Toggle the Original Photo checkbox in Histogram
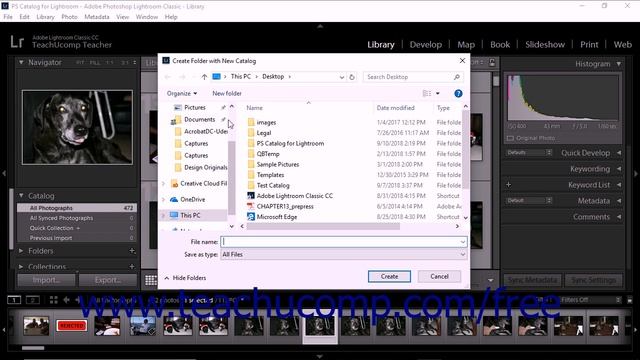The width and height of the screenshot is (640, 360). pyautogui.click(x=510, y=138)
